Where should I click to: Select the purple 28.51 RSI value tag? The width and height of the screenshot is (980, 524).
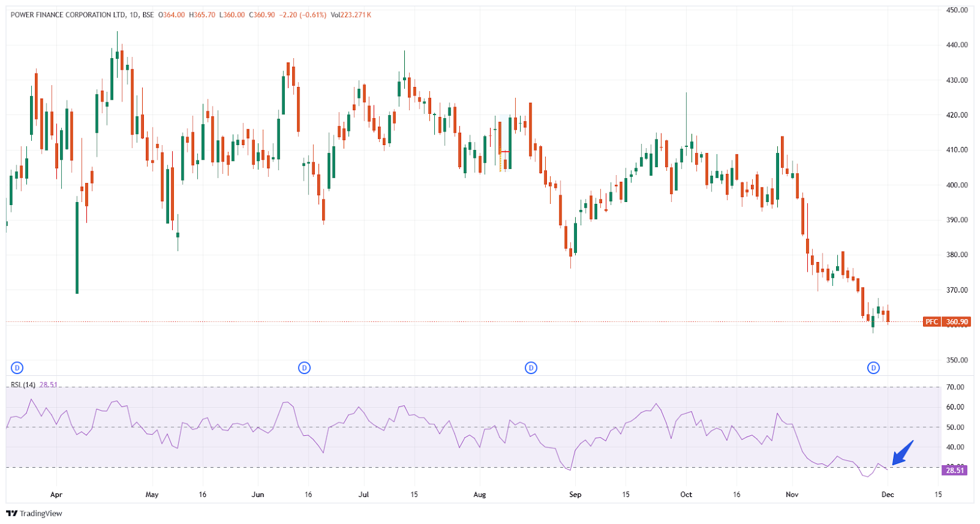click(954, 470)
